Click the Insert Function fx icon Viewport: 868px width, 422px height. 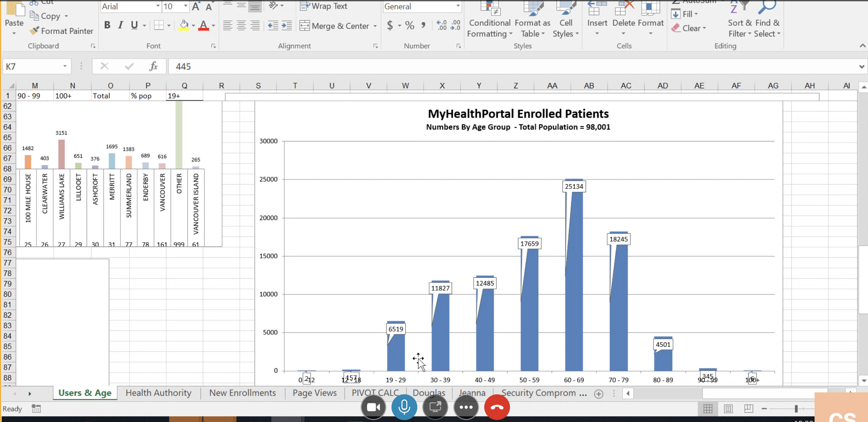coord(153,66)
